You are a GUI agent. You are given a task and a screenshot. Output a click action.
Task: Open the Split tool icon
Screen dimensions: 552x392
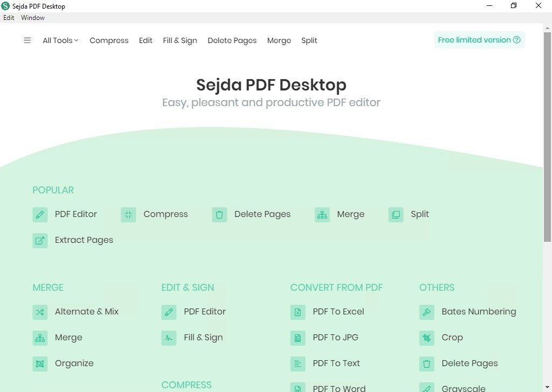tap(396, 214)
